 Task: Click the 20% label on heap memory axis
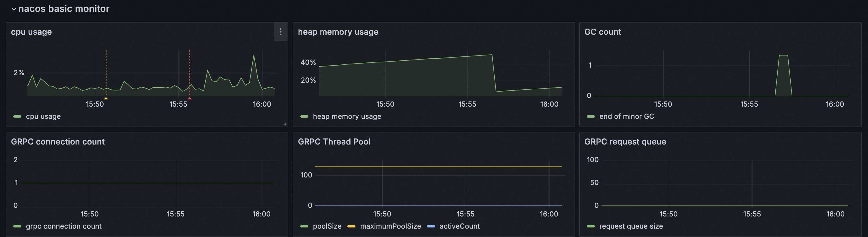(x=308, y=80)
